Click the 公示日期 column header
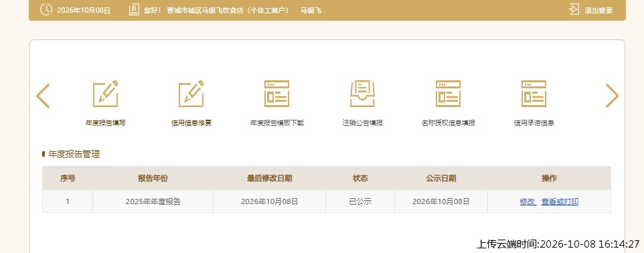 point(441,178)
